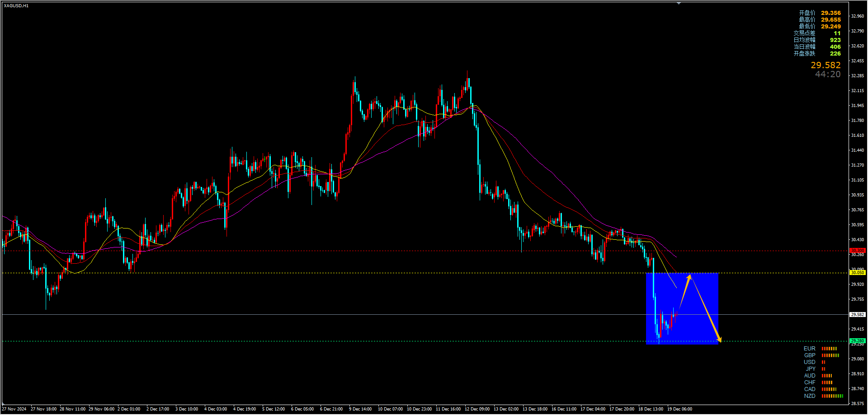Click the 28.575 price axis label

[857, 404]
